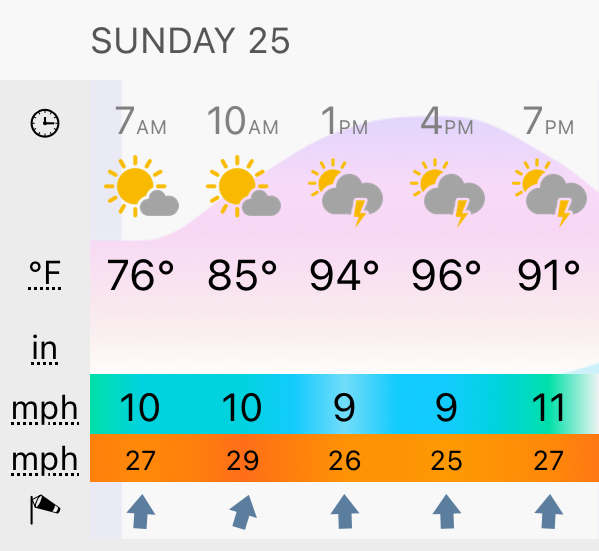Toggle the °F temperature unit
The width and height of the screenshot is (599, 551).
[x=45, y=275]
